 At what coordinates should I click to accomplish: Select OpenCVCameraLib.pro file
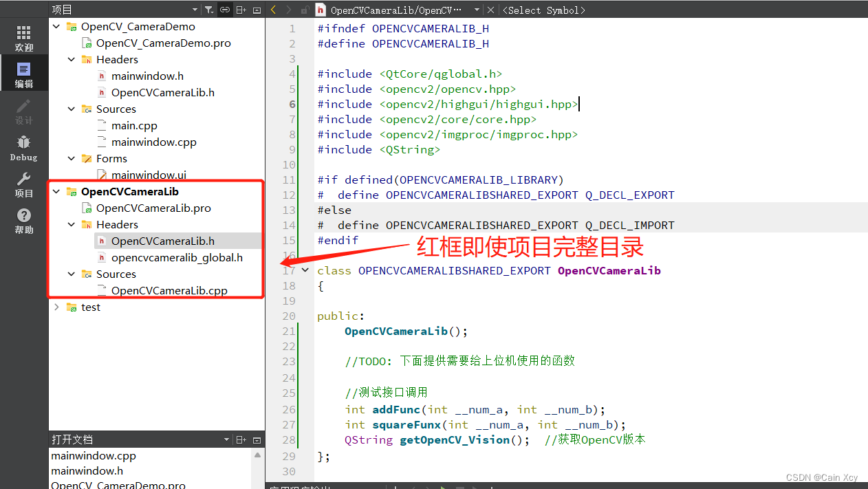[153, 208]
